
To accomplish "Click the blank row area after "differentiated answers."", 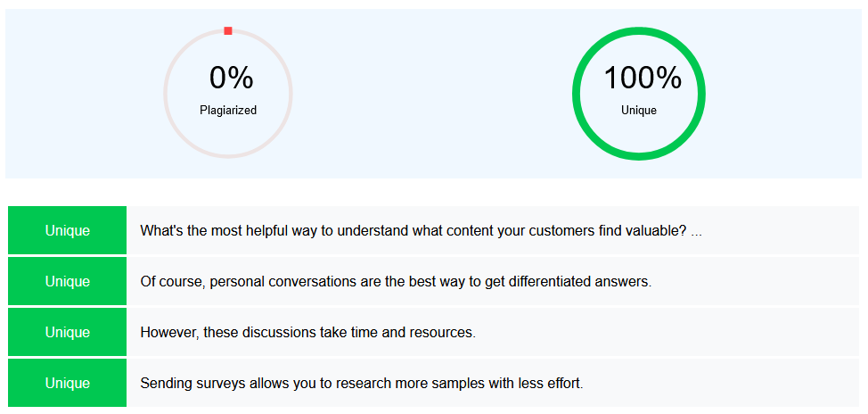I will coord(757,281).
